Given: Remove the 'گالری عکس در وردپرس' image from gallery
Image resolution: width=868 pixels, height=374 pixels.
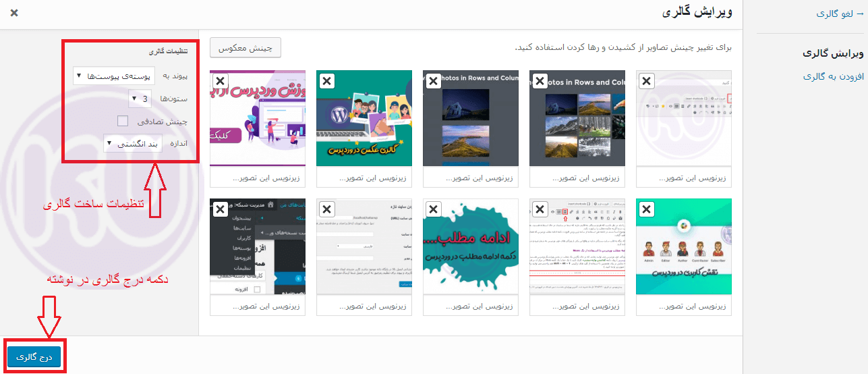Looking at the screenshot, I should pos(326,81).
